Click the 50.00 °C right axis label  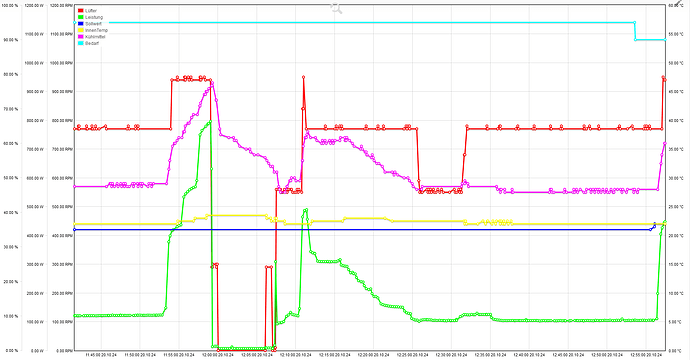point(676,63)
